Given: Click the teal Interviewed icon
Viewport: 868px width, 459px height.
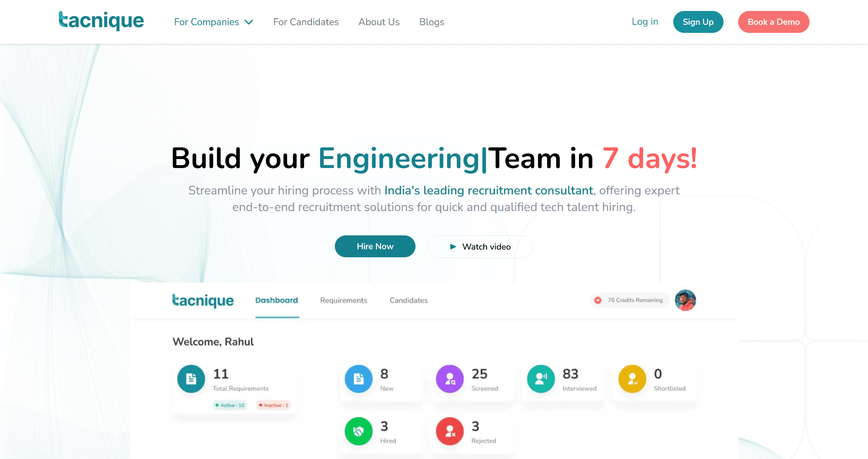Looking at the screenshot, I should pyautogui.click(x=541, y=379).
